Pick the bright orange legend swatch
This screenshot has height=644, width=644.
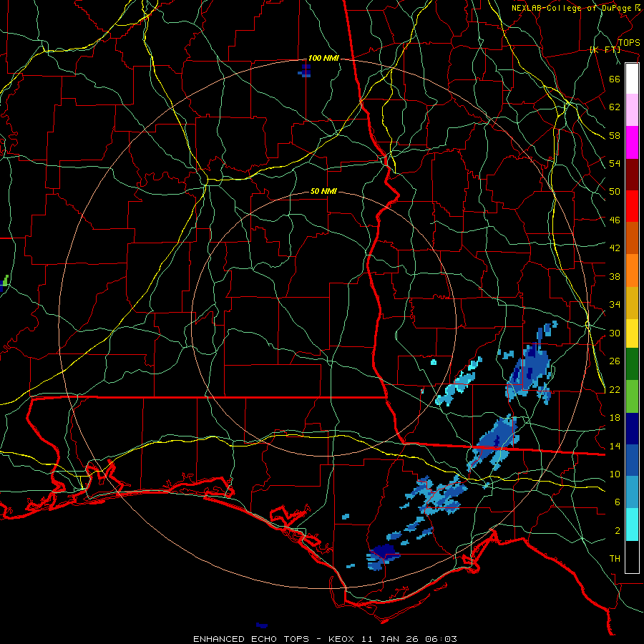[x=632, y=270]
